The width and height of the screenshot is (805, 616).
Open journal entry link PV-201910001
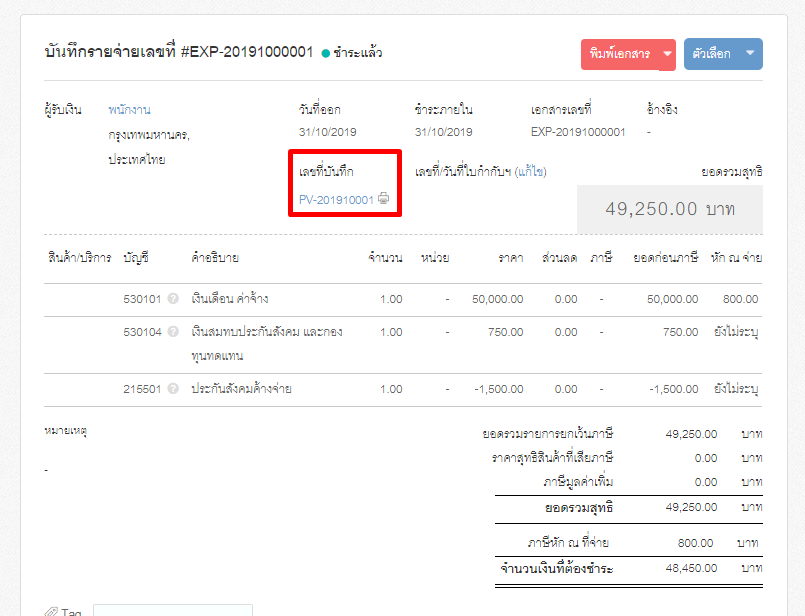pyautogui.click(x=340, y=200)
